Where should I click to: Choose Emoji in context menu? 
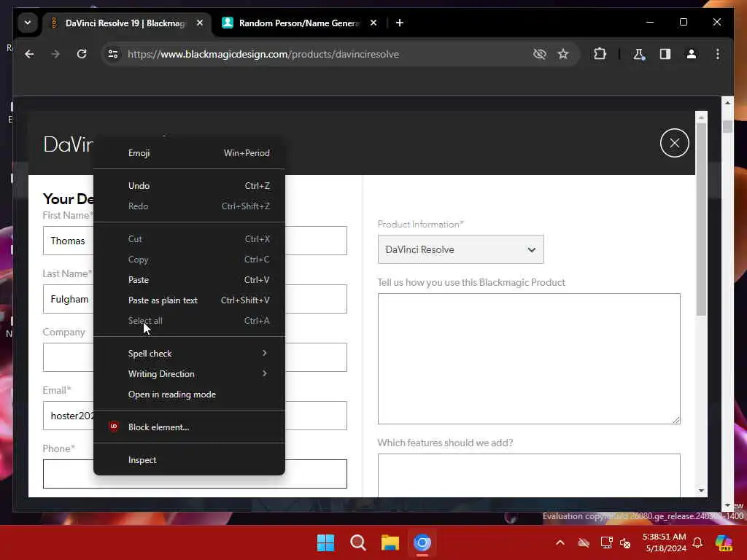click(189, 153)
